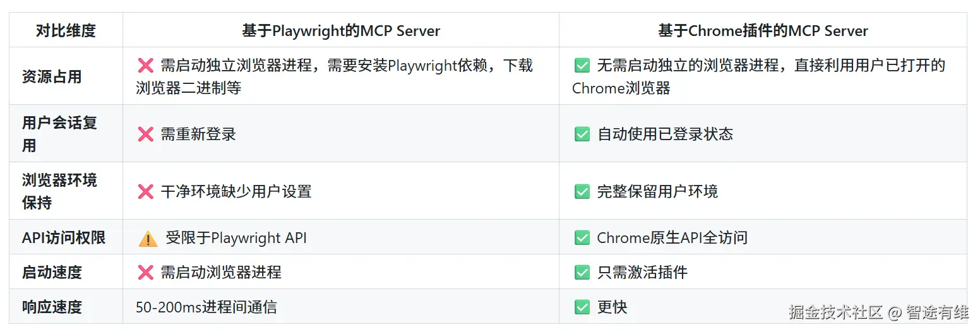Click the text 自动使用已登录状态

point(665,134)
